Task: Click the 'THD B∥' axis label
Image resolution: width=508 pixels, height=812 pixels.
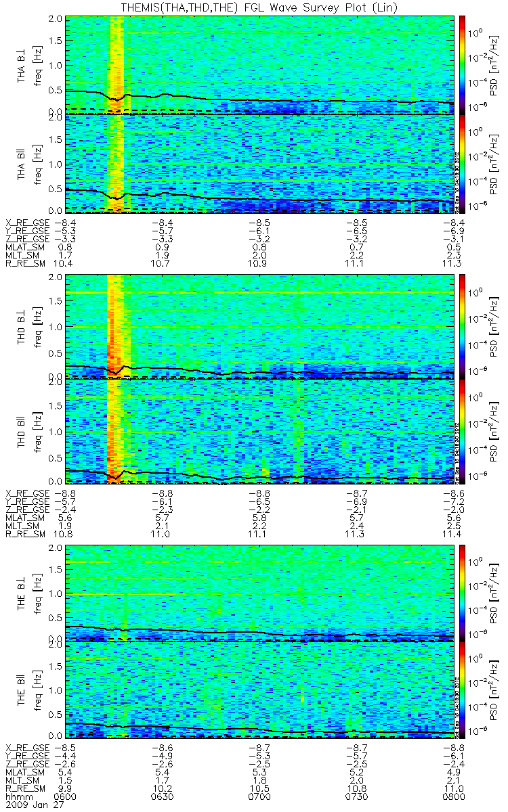Action: (x=22, y=431)
